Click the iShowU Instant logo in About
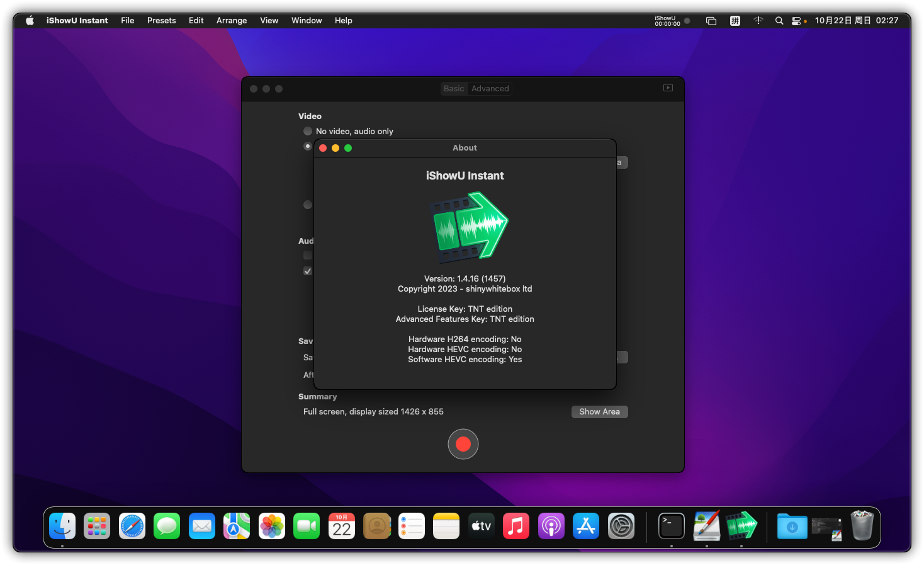 click(x=470, y=227)
